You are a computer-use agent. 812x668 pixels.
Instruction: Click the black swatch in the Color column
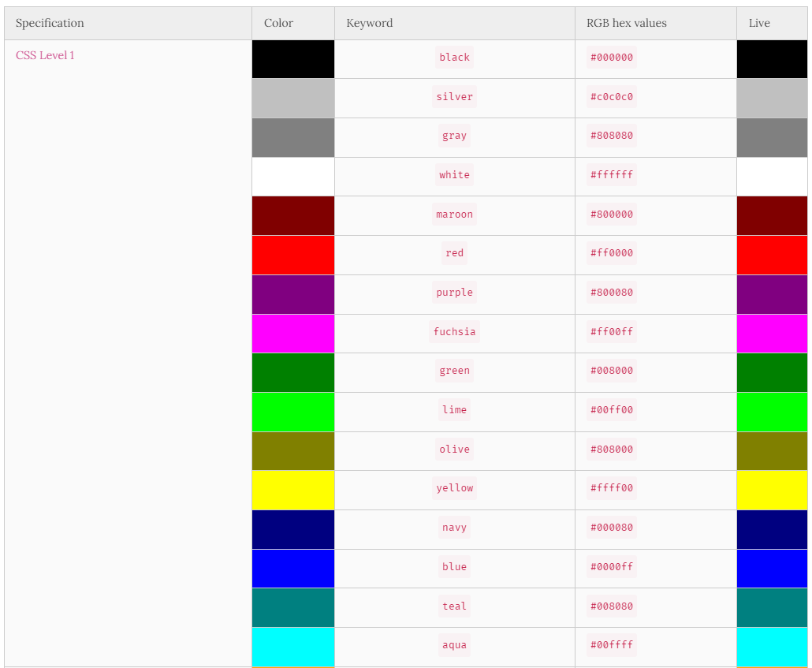click(293, 59)
